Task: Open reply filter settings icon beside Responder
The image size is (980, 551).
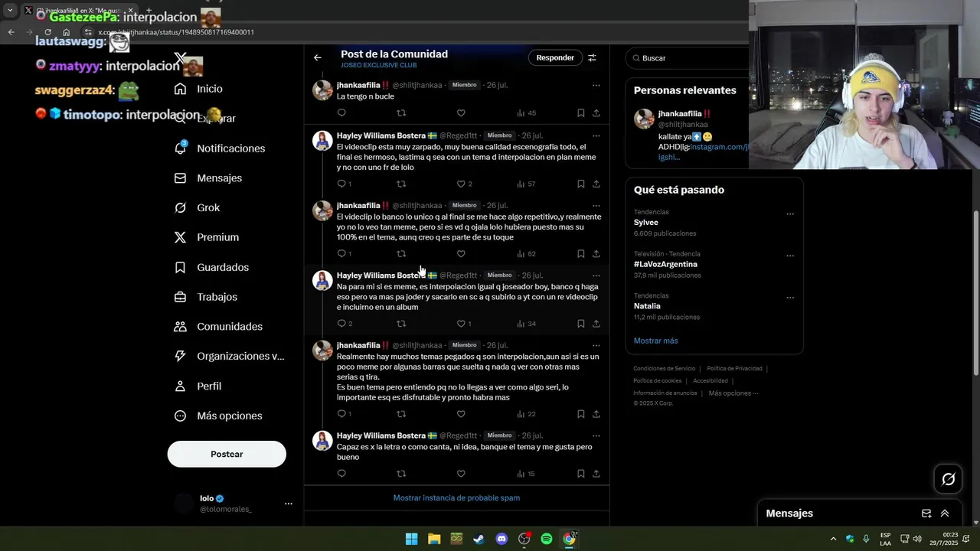Action: pyautogui.click(x=592, y=57)
